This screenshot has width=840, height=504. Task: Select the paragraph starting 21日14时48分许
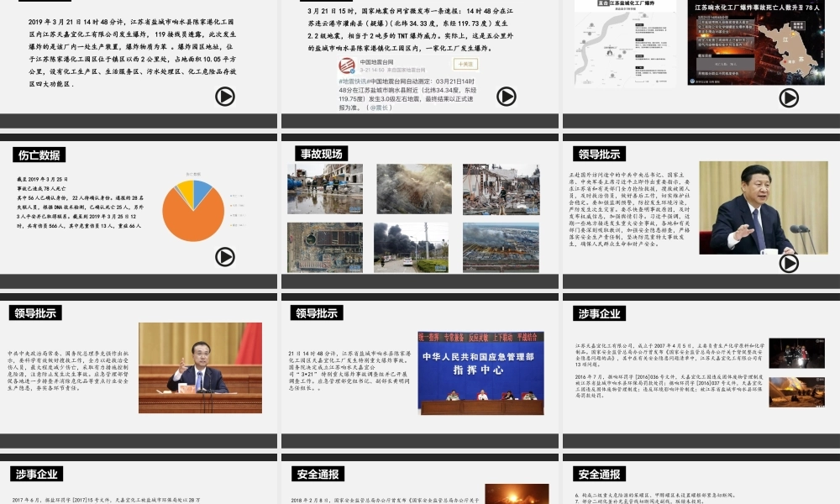click(349, 370)
